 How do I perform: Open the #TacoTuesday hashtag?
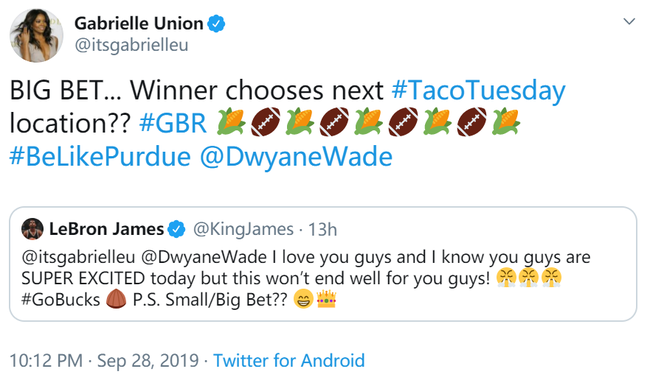(x=478, y=91)
